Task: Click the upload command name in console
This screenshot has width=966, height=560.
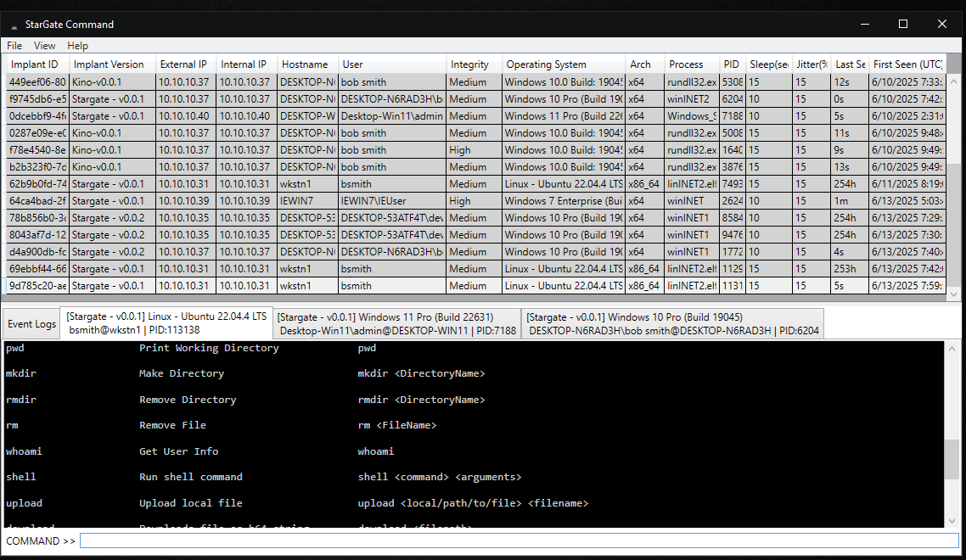Action: pos(24,502)
